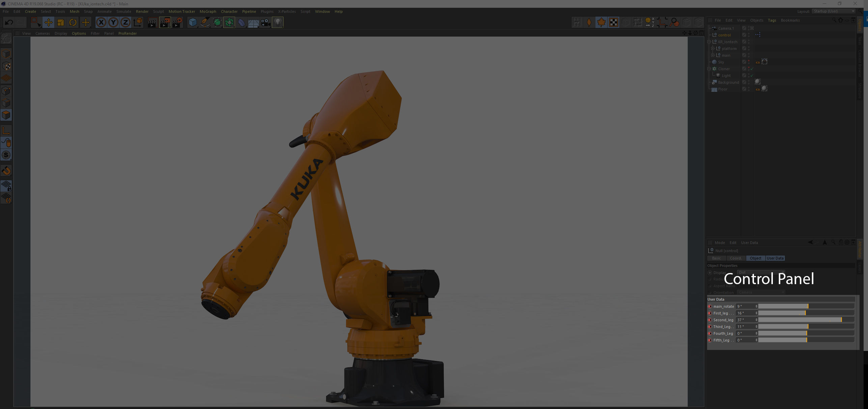Activate the Rotate tool
868x409 pixels.
73,23
